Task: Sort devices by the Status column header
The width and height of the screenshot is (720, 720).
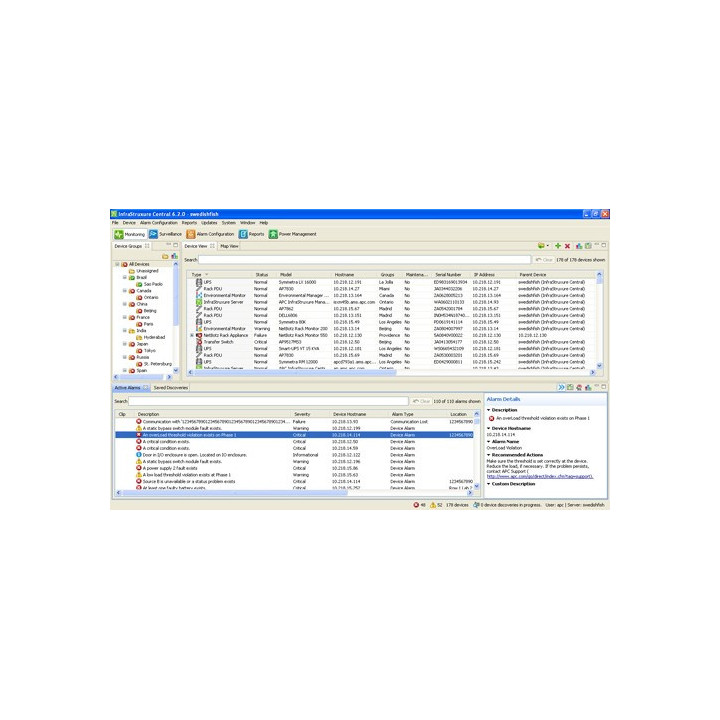Action: point(262,275)
